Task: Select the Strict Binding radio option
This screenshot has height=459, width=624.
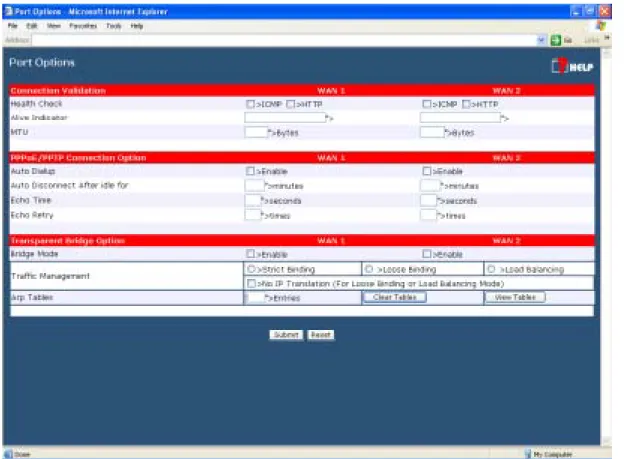Action: tap(251, 269)
